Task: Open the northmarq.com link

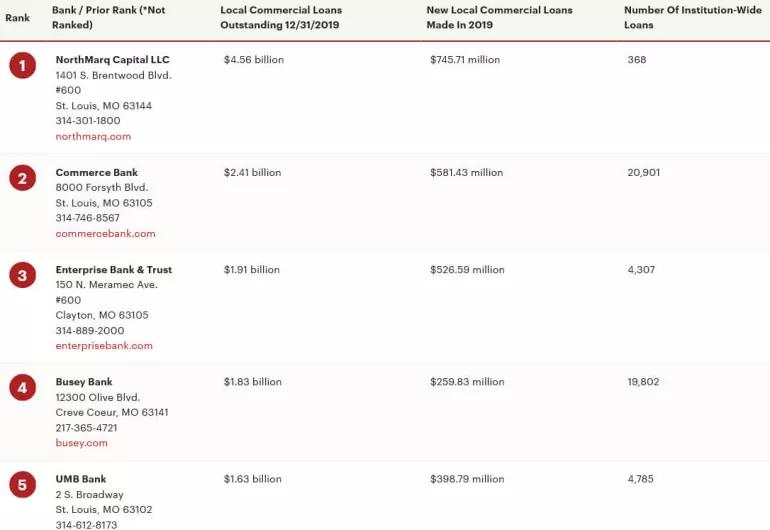Action: click(93, 136)
